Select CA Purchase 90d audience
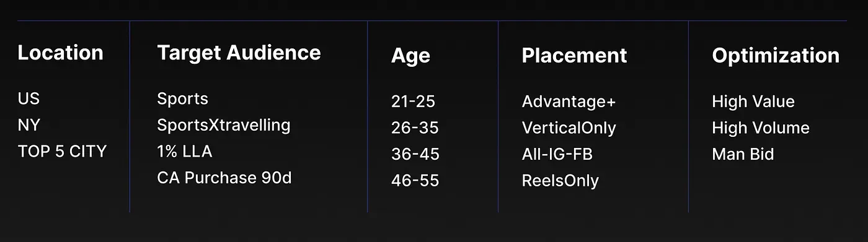The image size is (868, 242). point(224,178)
